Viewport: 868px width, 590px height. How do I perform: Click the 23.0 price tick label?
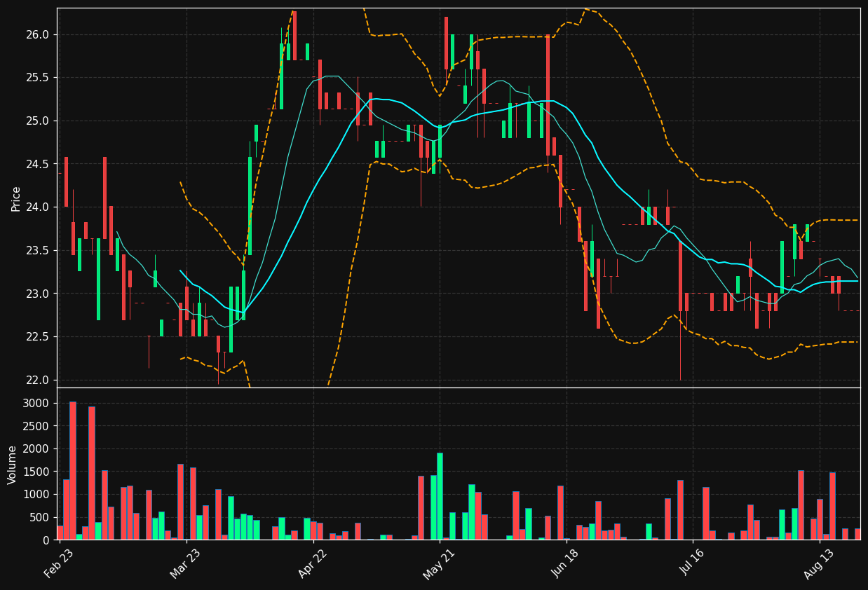[39, 294]
